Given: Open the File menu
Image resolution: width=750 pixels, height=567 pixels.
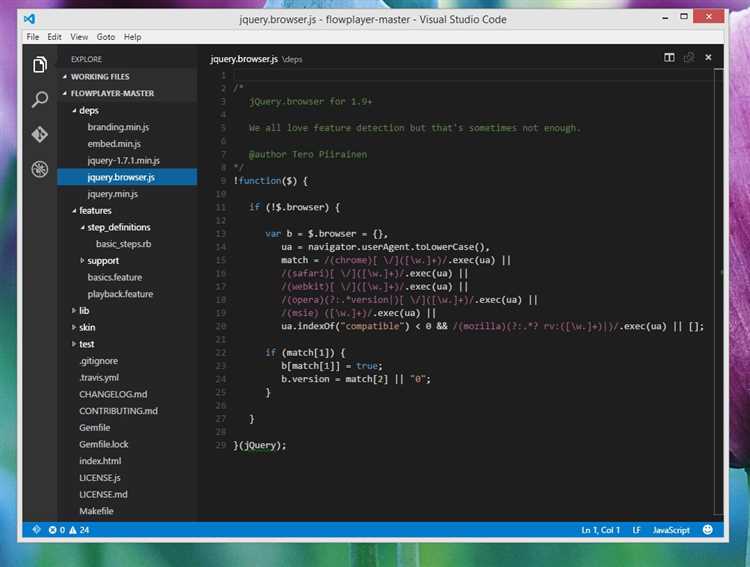Looking at the screenshot, I should [33, 37].
